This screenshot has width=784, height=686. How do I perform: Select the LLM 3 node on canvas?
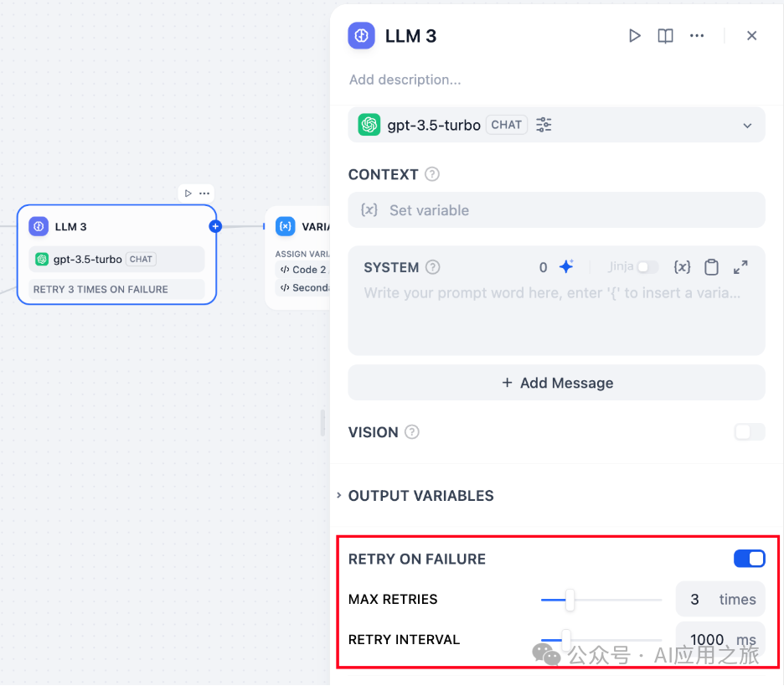pyautogui.click(x=116, y=227)
